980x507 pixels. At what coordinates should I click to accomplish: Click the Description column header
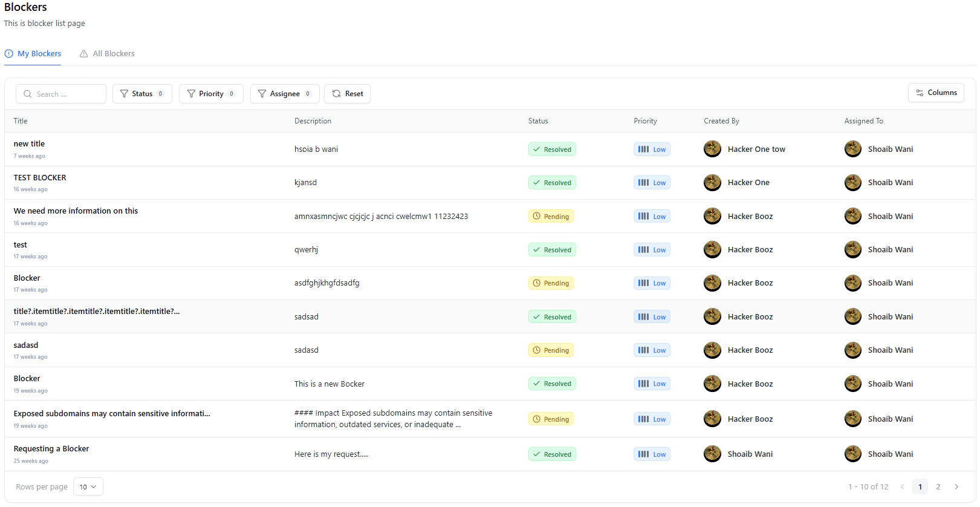313,121
